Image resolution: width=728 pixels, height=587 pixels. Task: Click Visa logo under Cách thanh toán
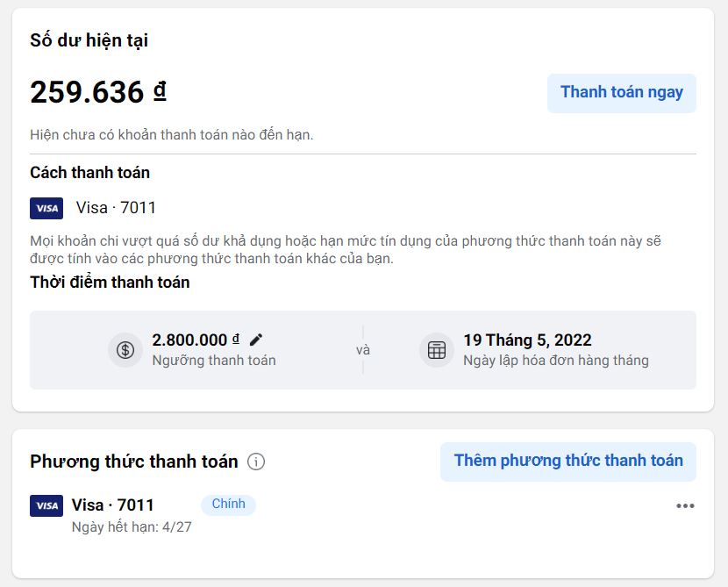46,208
